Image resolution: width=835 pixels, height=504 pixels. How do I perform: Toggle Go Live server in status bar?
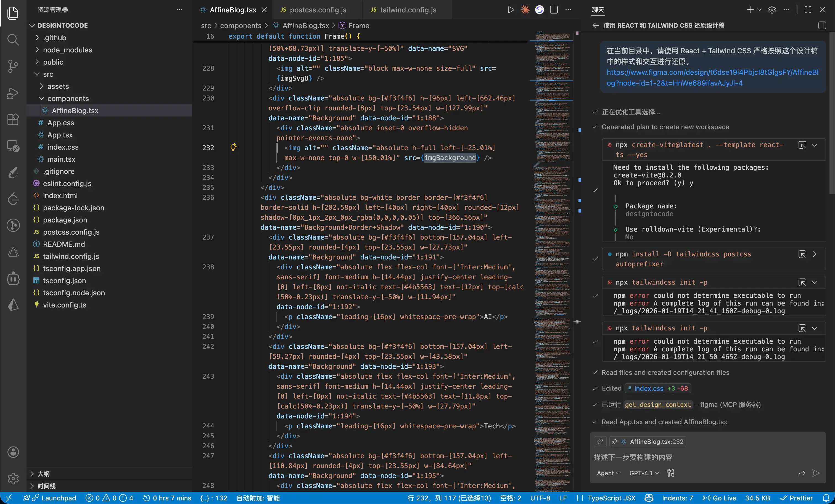point(719,498)
